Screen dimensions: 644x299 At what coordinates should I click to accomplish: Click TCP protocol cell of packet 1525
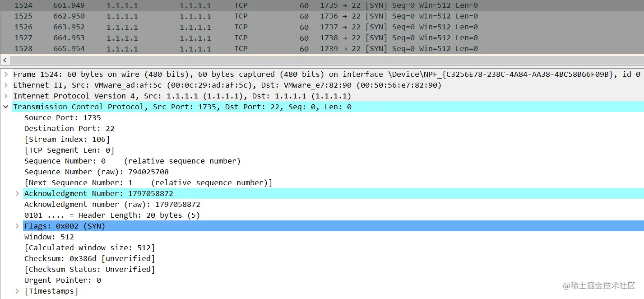point(241,16)
